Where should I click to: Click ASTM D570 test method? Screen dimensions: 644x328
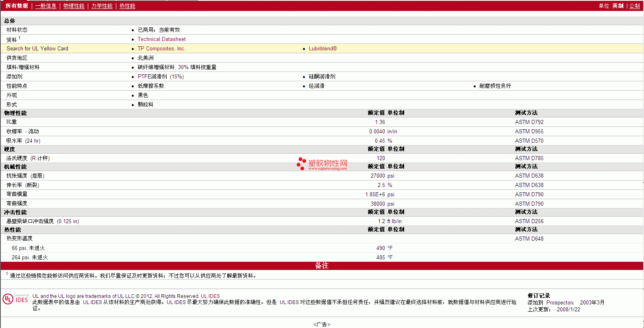coord(529,141)
